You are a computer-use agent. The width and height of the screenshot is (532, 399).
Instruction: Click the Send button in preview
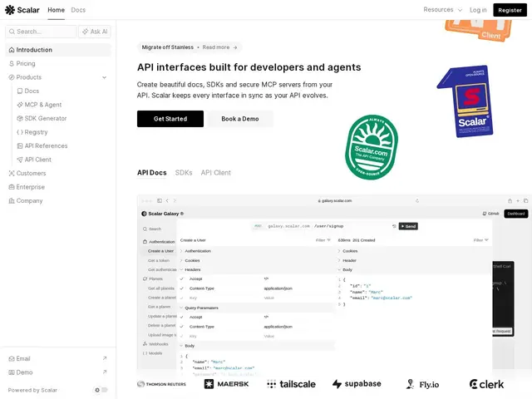(x=408, y=226)
